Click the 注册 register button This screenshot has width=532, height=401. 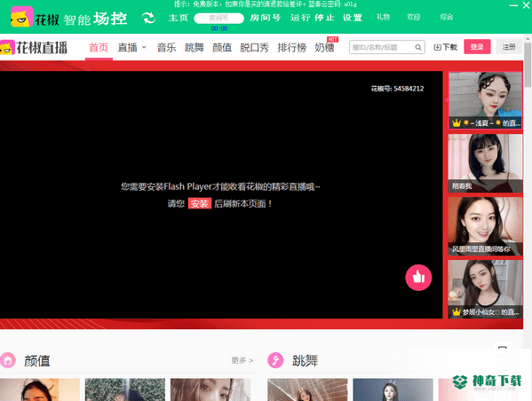tap(509, 47)
